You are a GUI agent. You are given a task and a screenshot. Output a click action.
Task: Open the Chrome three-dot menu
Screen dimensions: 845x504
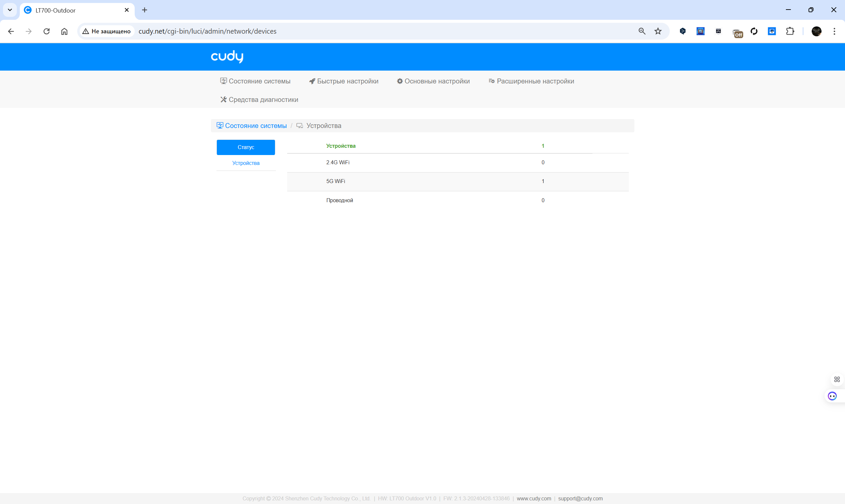[834, 31]
